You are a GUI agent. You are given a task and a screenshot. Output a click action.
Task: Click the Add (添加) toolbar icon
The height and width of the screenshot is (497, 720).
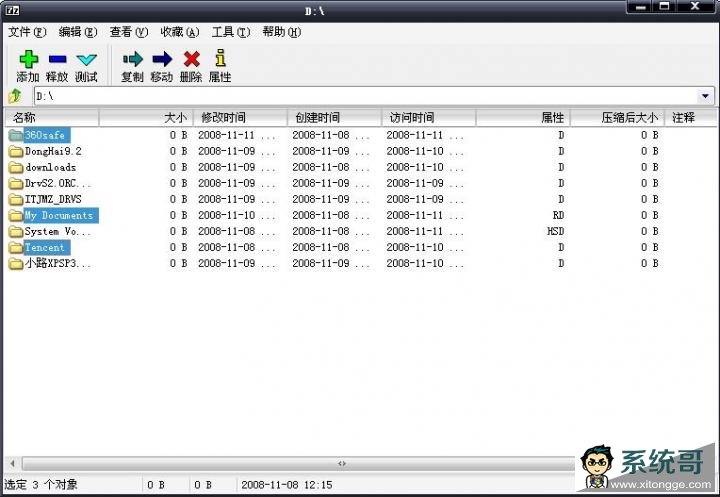coord(28,59)
